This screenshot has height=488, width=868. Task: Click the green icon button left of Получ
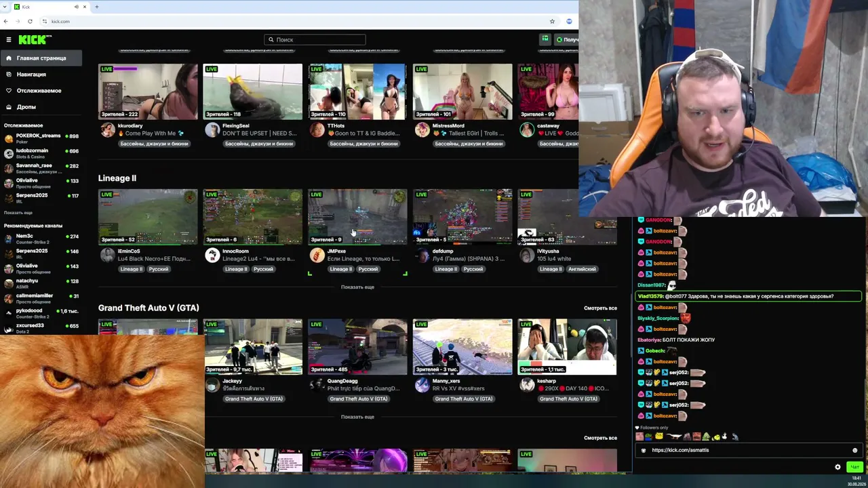tap(545, 39)
